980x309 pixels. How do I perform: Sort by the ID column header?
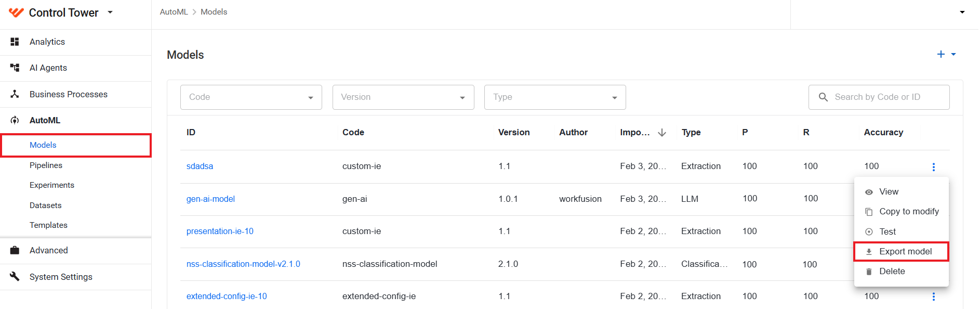tap(191, 133)
